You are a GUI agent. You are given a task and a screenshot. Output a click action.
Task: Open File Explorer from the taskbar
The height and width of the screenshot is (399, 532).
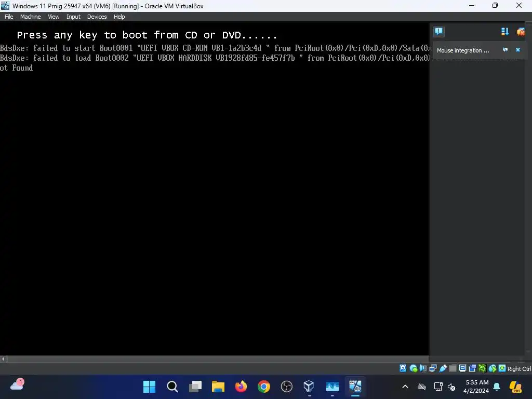pos(218,387)
